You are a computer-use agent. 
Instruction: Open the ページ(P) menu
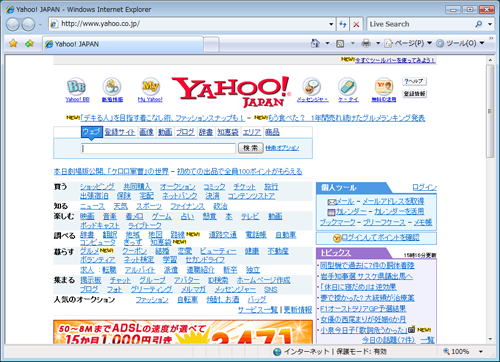click(408, 43)
